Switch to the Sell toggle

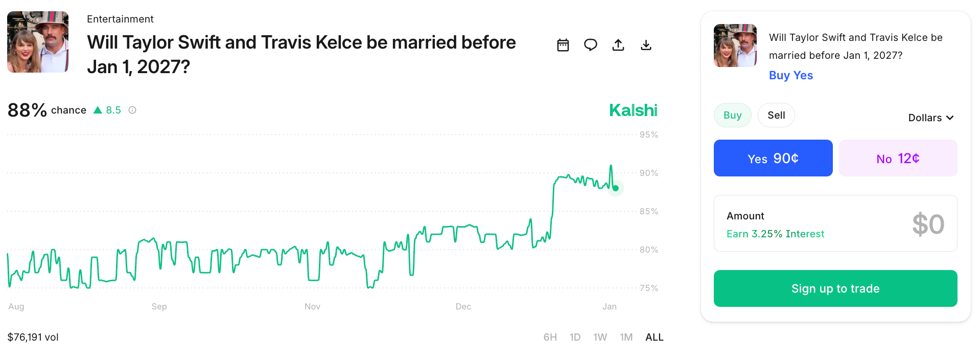776,115
